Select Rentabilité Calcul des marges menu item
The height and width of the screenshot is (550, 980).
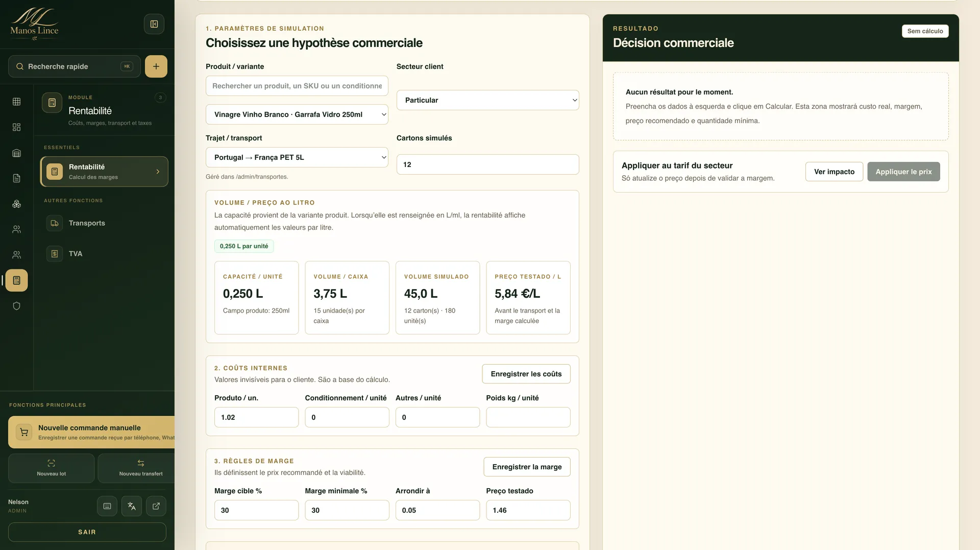pyautogui.click(x=104, y=172)
